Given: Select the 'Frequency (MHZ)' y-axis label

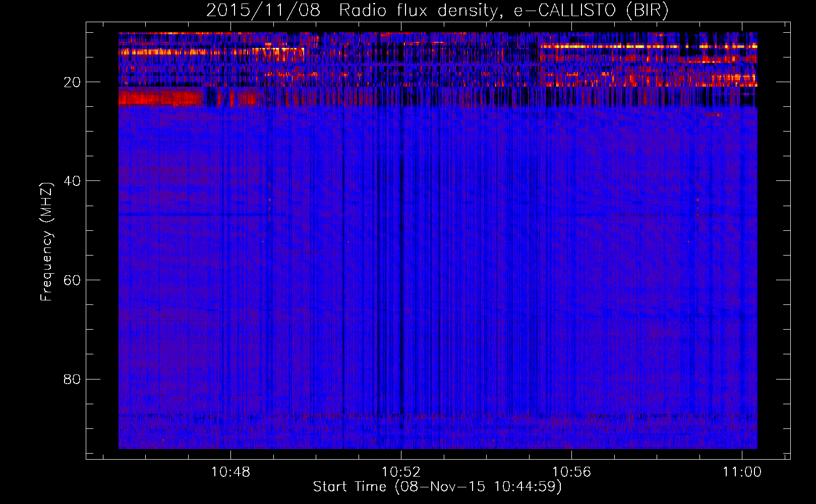Looking at the screenshot, I should [46, 242].
